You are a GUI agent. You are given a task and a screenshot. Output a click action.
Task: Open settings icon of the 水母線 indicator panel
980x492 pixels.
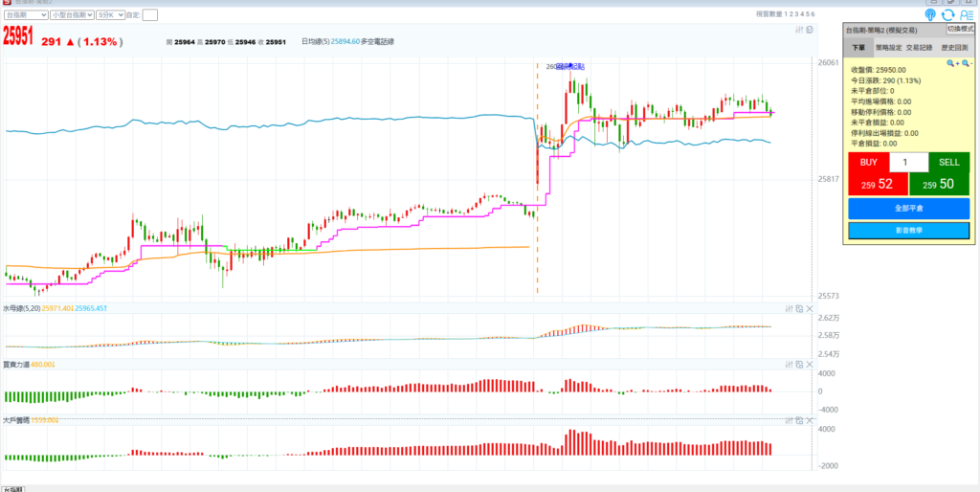point(790,308)
